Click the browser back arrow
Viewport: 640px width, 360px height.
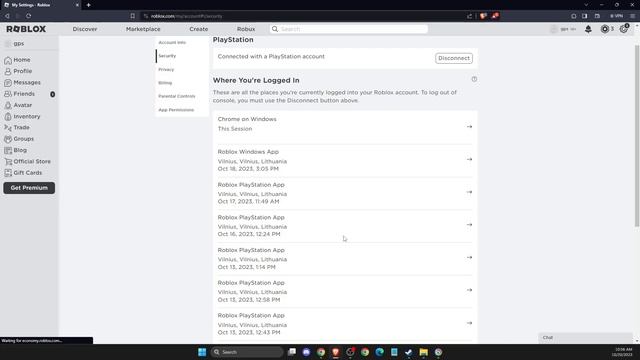pyautogui.click(x=7, y=16)
